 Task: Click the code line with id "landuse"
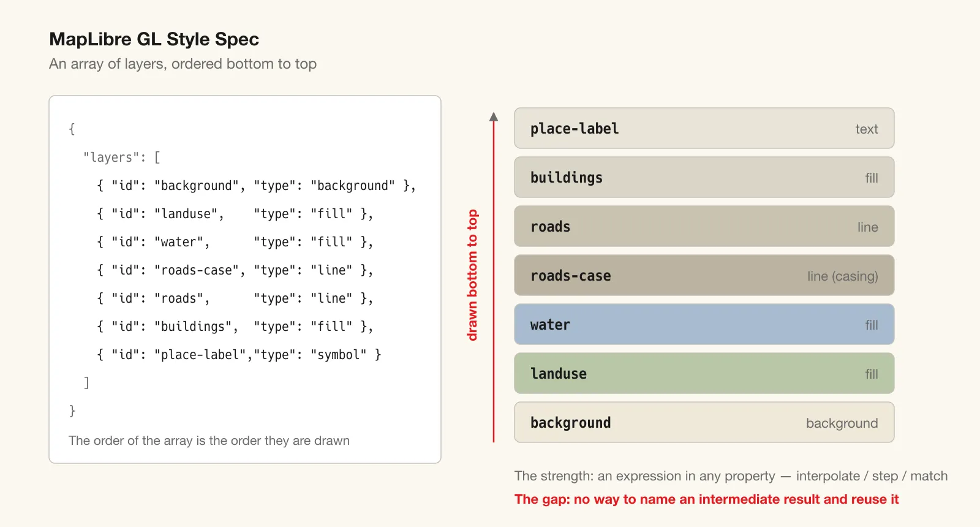235,214
